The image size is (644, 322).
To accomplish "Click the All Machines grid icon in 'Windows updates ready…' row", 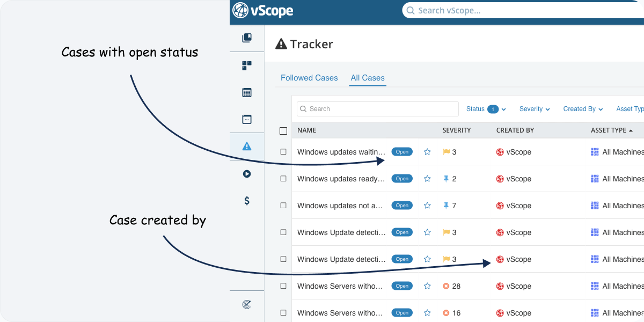I will (595, 179).
